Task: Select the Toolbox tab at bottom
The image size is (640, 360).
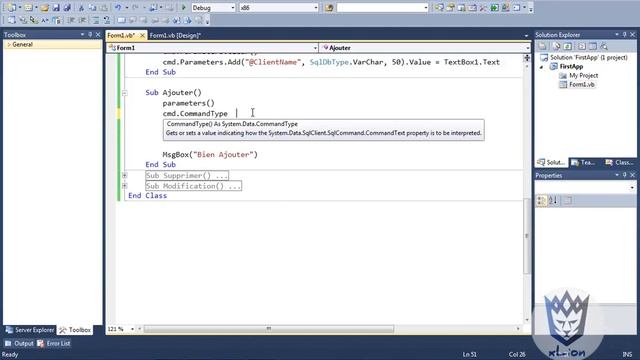Action: coord(75,330)
